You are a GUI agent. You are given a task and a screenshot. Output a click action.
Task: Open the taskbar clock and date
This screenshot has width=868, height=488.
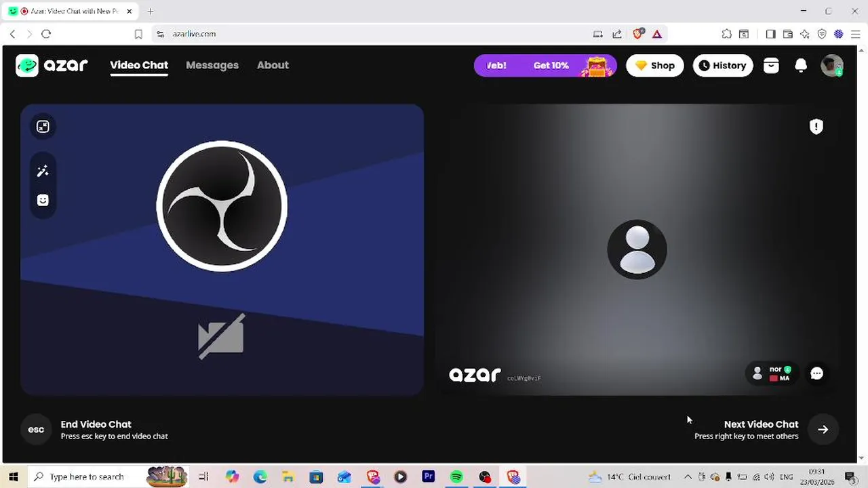[x=817, y=476]
